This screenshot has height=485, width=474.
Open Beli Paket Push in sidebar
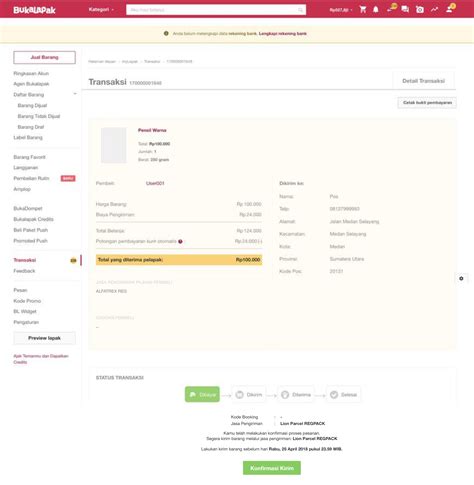point(31,230)
